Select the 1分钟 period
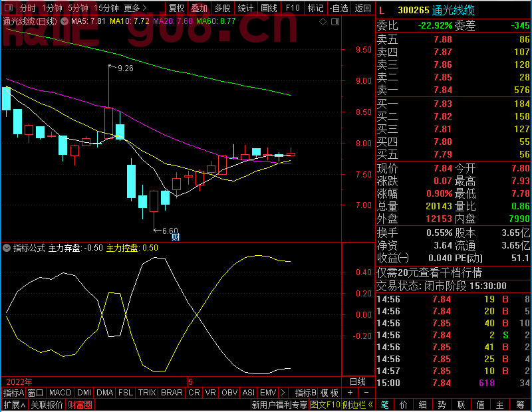Image resolution: width=532 pixels, height=412 pixels. pyautogui.click(x=53, y=8)
